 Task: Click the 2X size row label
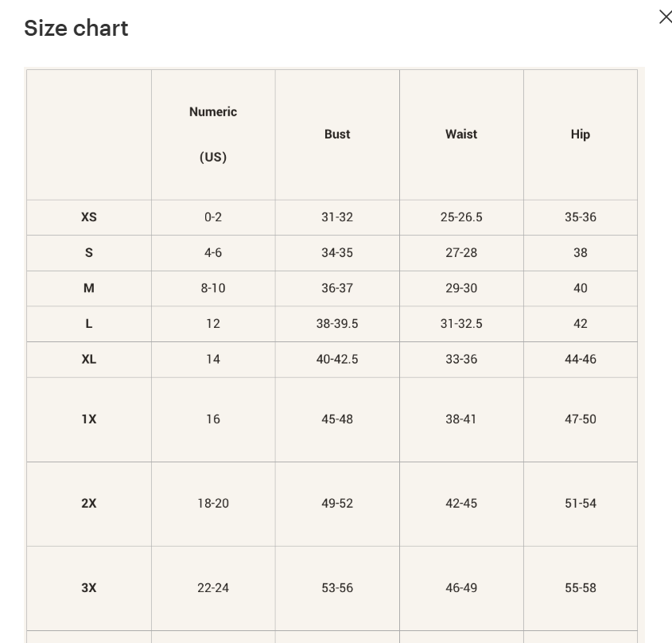tap(89, 503)
